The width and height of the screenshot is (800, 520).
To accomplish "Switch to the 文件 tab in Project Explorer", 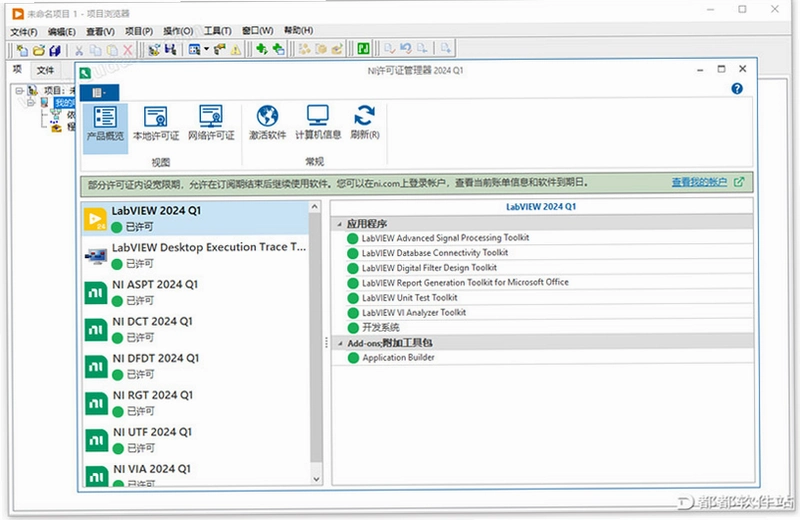I will point(45,70).
